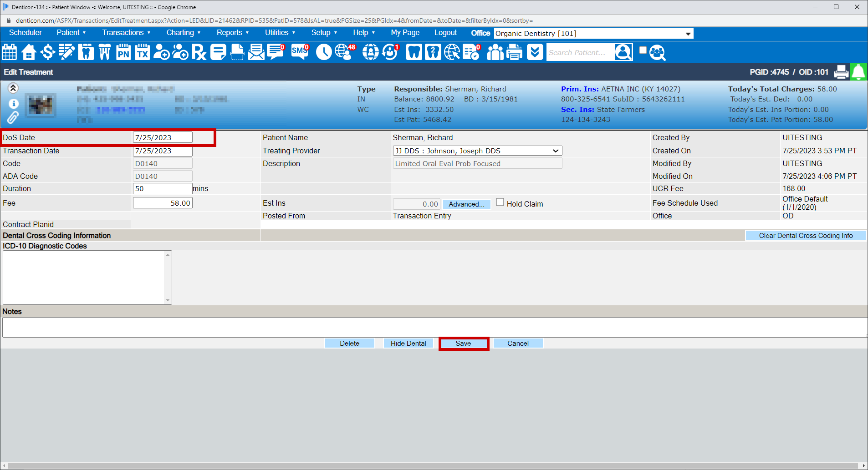Click into the Notes text field

(x=433, y=327)
